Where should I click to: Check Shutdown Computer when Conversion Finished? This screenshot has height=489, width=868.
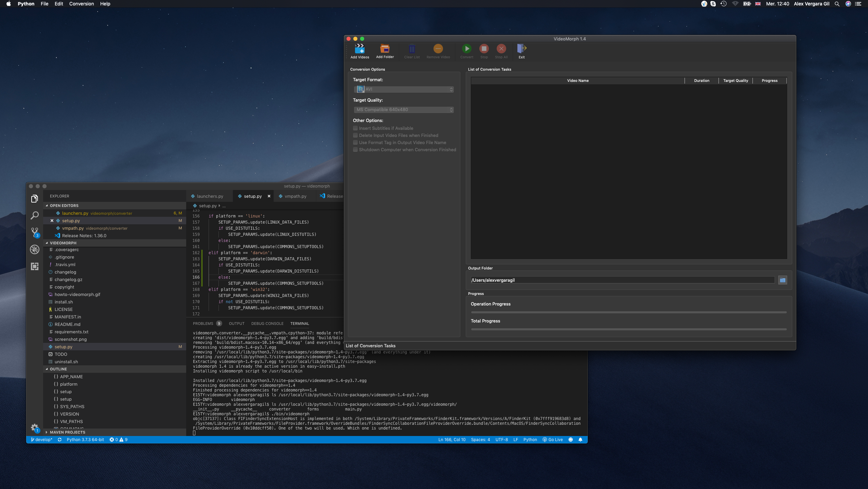coord(355,150)
